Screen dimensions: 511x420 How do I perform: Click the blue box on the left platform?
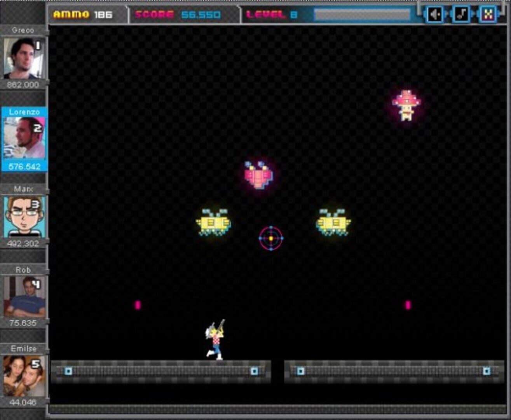69,371
